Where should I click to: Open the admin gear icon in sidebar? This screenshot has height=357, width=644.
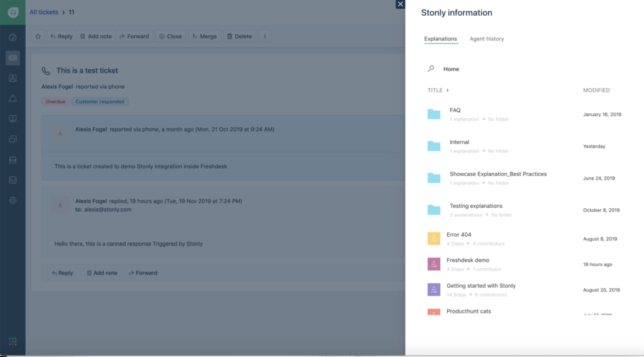(13, 200)
